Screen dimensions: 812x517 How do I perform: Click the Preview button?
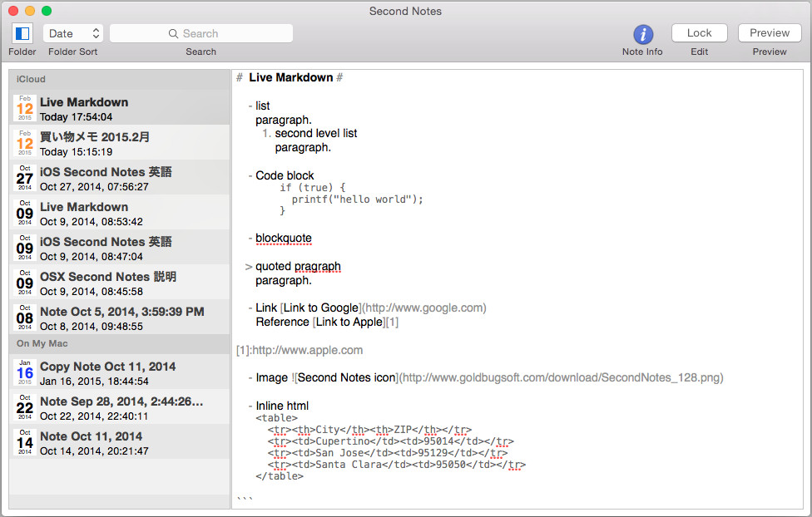pos(770,33)
